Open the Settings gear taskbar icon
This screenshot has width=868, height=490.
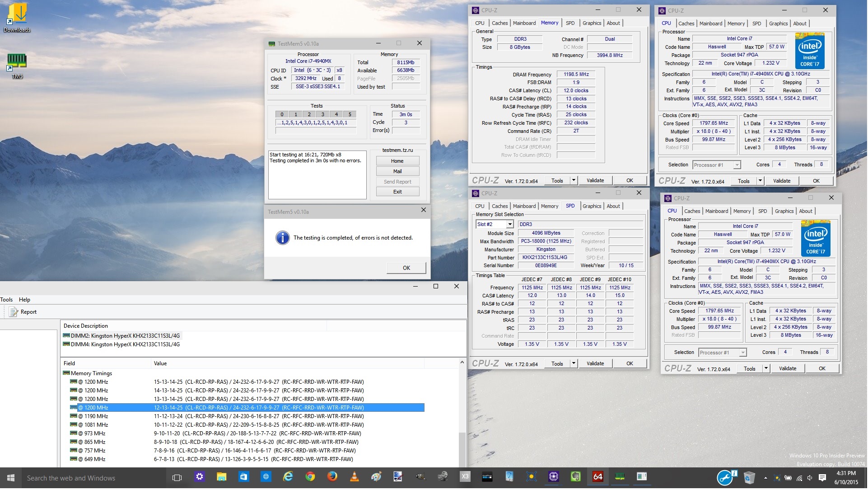pos(200,478)
